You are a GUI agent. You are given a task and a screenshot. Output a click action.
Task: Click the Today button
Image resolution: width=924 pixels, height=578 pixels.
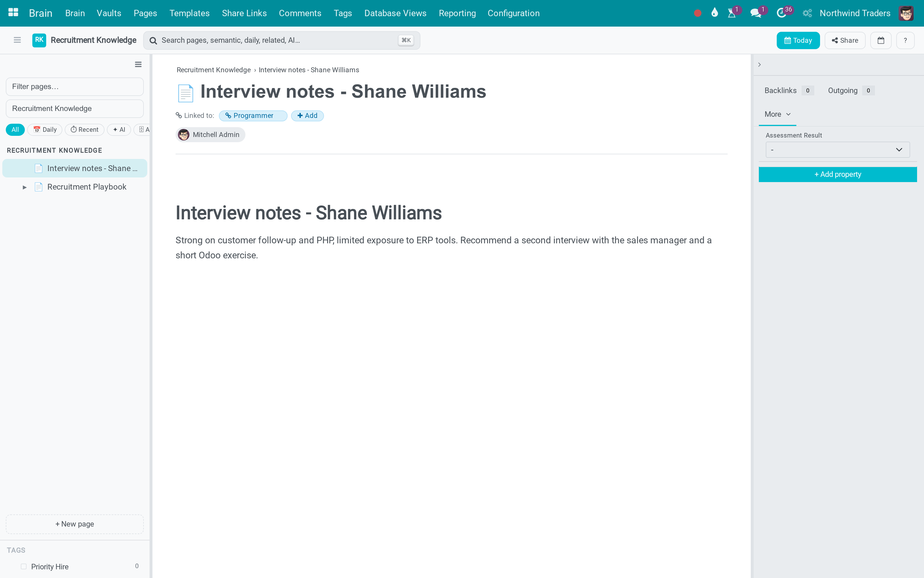tap(798, 40)
